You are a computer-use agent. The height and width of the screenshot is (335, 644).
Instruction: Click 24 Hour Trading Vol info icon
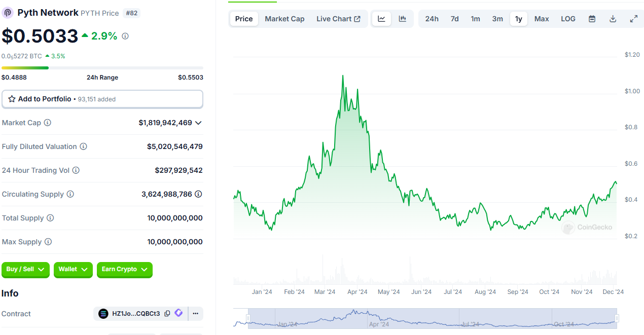coord(76,170)
